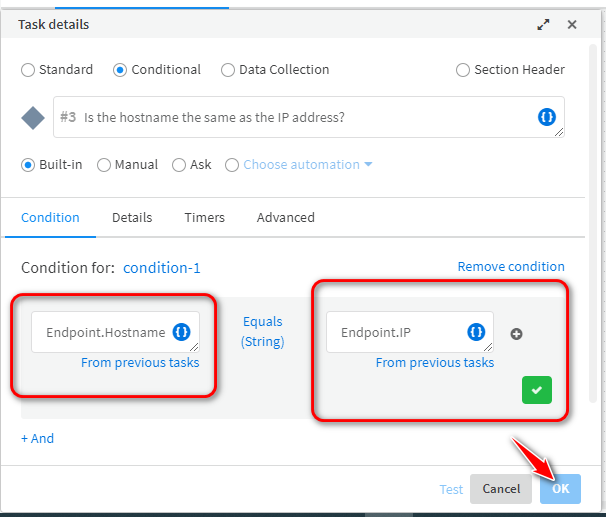
Task: Choose the Section Header option
Action: point(463,70)
